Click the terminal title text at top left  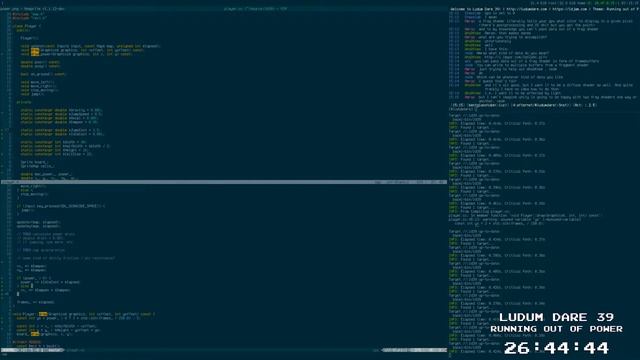pos(32,9)
